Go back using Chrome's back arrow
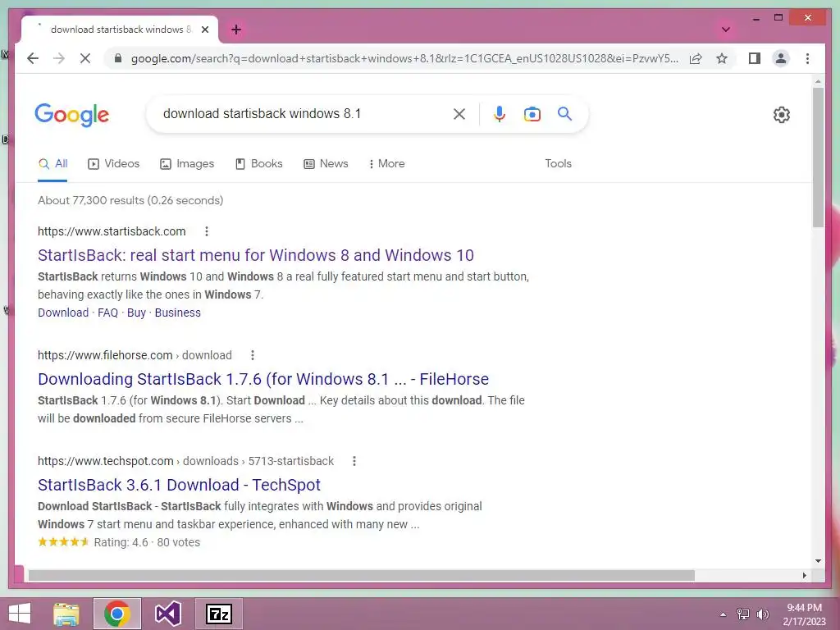Image resolution: width=840 pixels, height=630 pixels. click(x=33, y=58)
